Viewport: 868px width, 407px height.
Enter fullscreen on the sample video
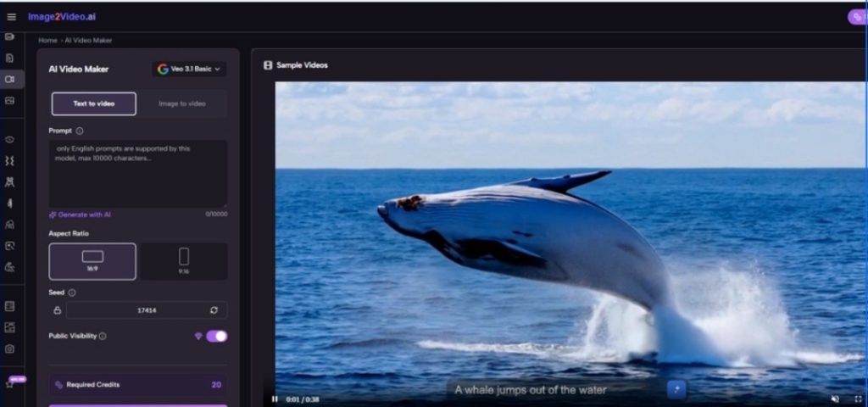click(x=857, y=398)
